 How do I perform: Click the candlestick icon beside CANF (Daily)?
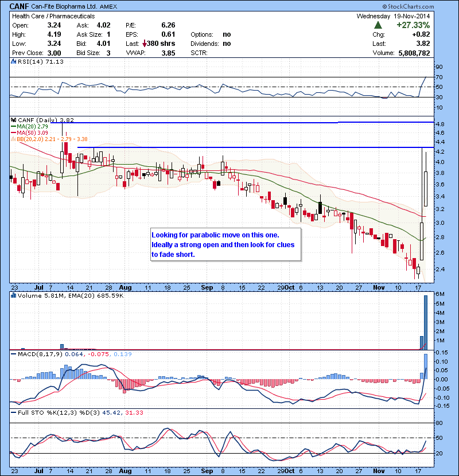(13, 120)
